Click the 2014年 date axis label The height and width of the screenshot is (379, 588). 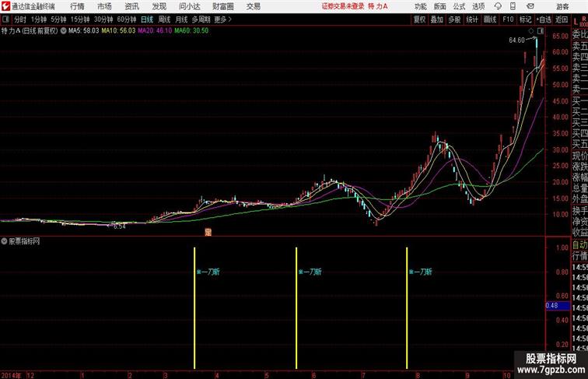(x=11, y=375)
